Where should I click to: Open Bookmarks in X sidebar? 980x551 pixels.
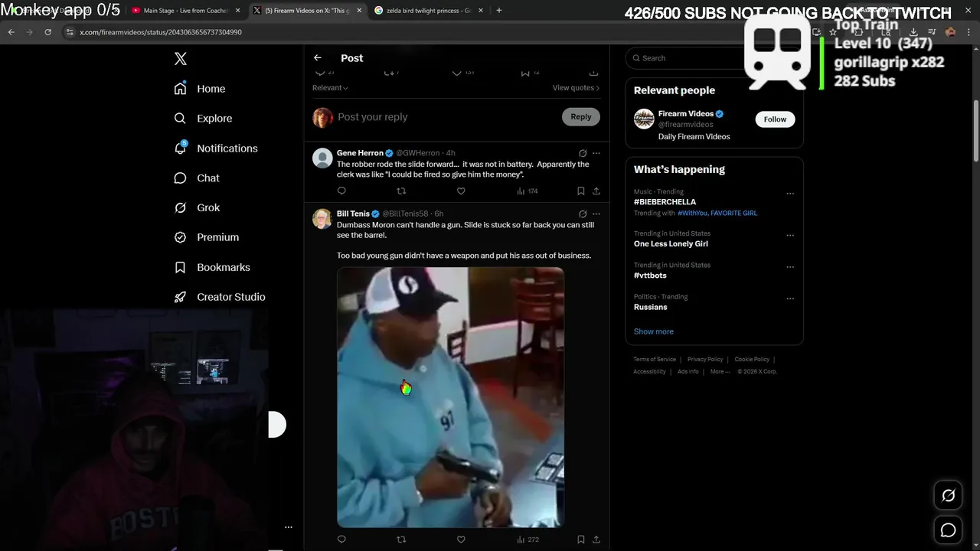pyautogui.click(x=212, y=267)
